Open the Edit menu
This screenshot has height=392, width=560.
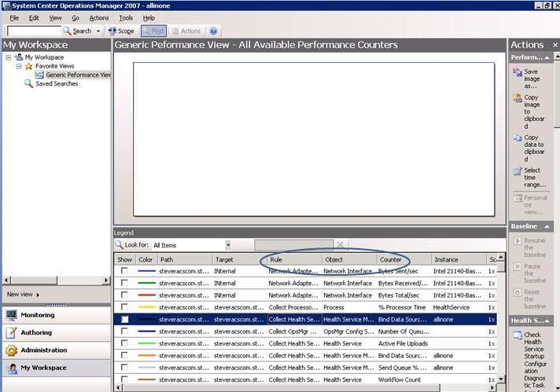click(x=34, y=18)
